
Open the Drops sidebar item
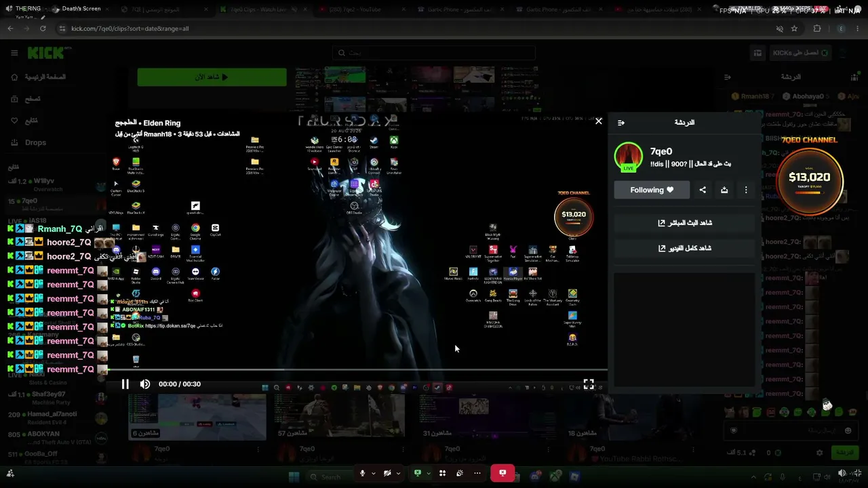tap(35, 142)
